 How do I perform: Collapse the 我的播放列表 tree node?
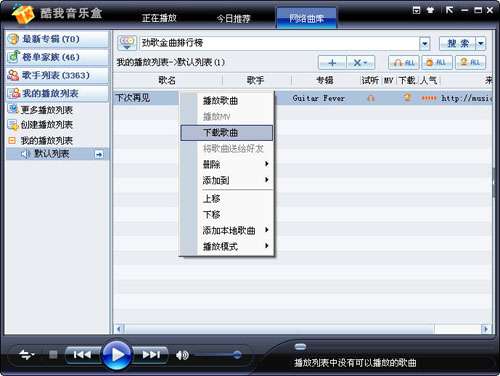tap(12, 140)
